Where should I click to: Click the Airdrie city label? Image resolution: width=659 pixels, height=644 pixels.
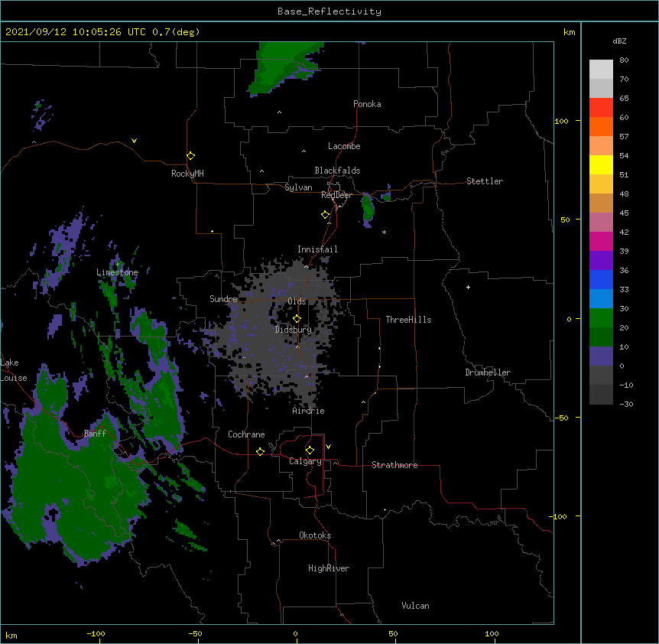tap(309, 411)
